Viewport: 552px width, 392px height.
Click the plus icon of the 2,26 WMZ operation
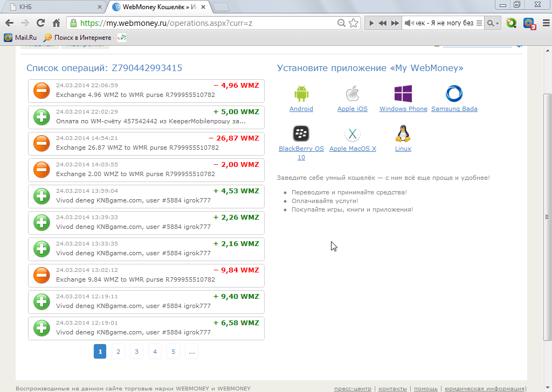click(x=42, y=222)
